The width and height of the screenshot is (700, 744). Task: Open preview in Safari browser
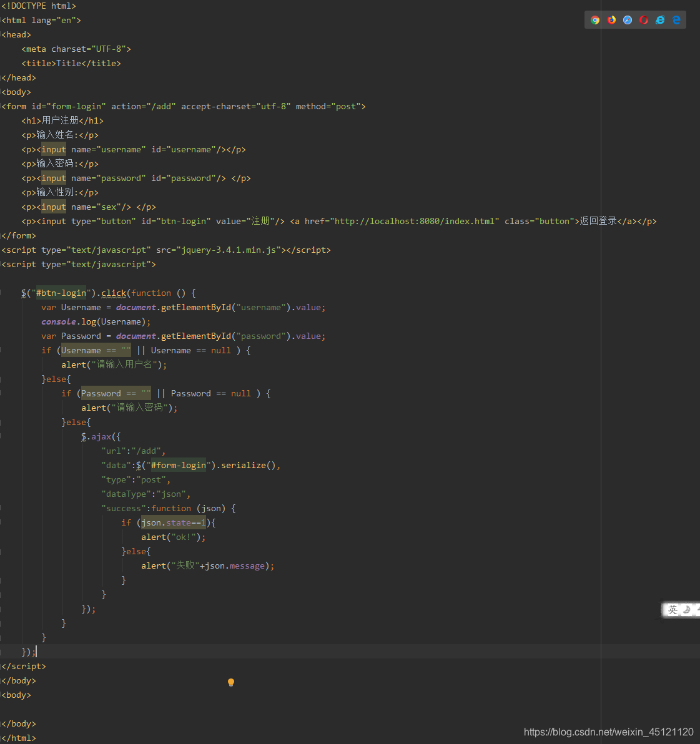(628, 20)
